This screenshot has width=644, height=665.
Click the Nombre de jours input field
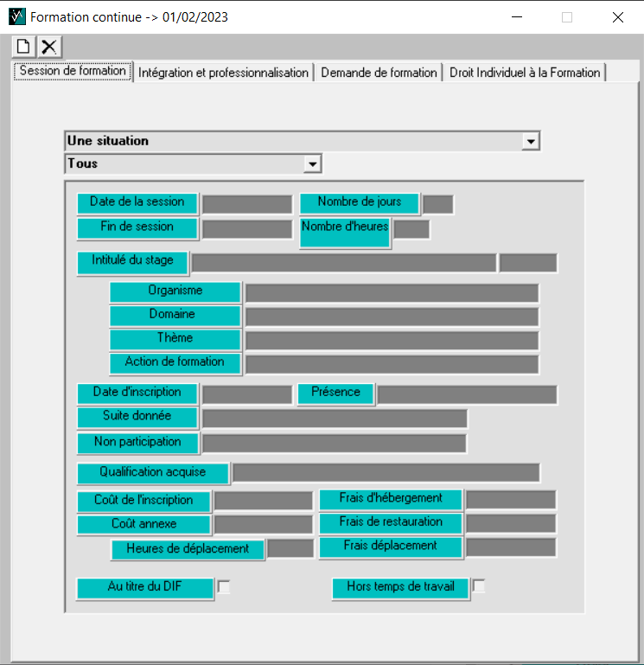[x=437, y=204]
